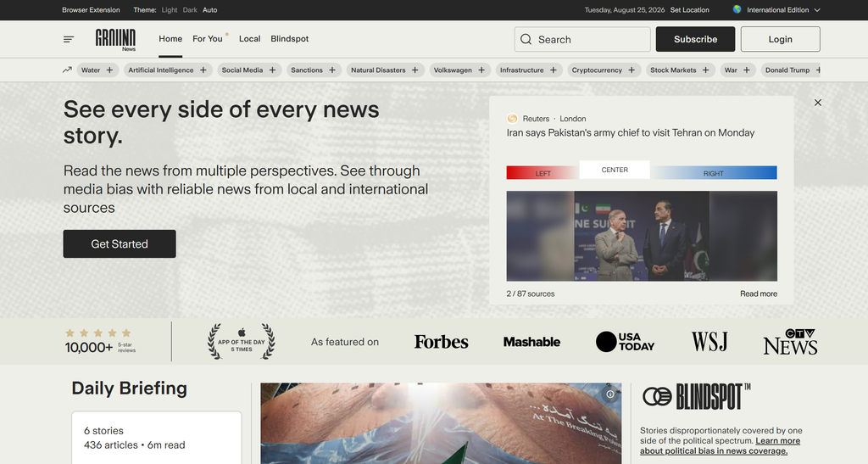Click '2 / 87 sources' text
The width and height of the screenshot is (868, 464).
(x=531, y=294)
